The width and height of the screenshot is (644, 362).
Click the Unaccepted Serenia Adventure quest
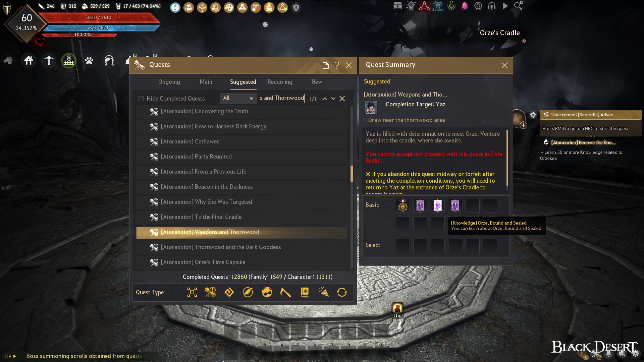pos(590,115)
